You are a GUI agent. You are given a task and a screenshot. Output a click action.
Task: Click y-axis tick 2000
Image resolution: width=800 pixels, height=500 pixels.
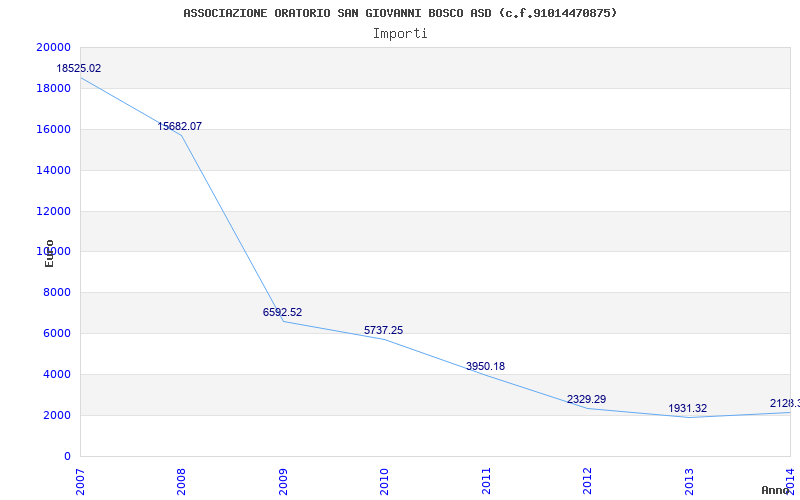[56, 415]
